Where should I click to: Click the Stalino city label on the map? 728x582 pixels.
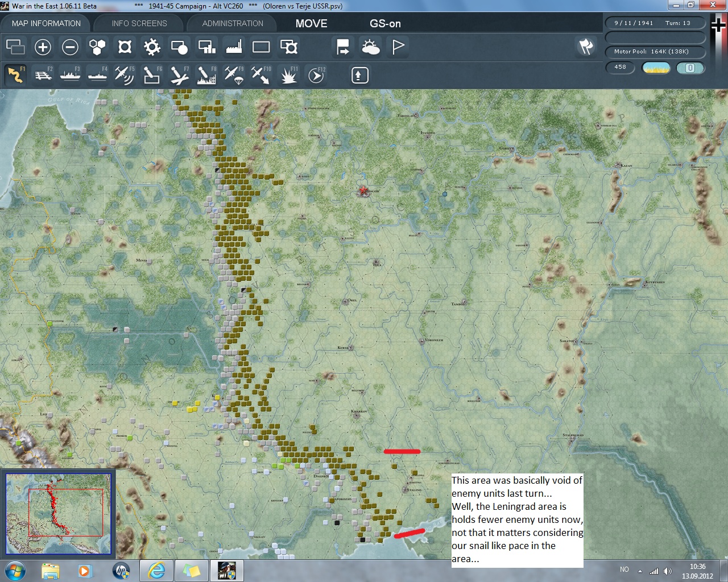[x=414, y=489]
